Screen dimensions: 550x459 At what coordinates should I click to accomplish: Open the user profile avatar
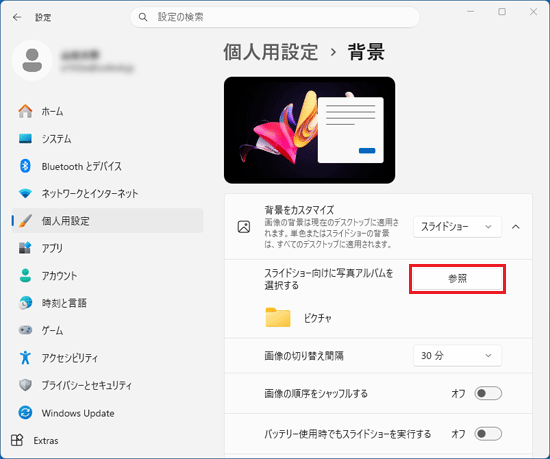click(32, 60)
